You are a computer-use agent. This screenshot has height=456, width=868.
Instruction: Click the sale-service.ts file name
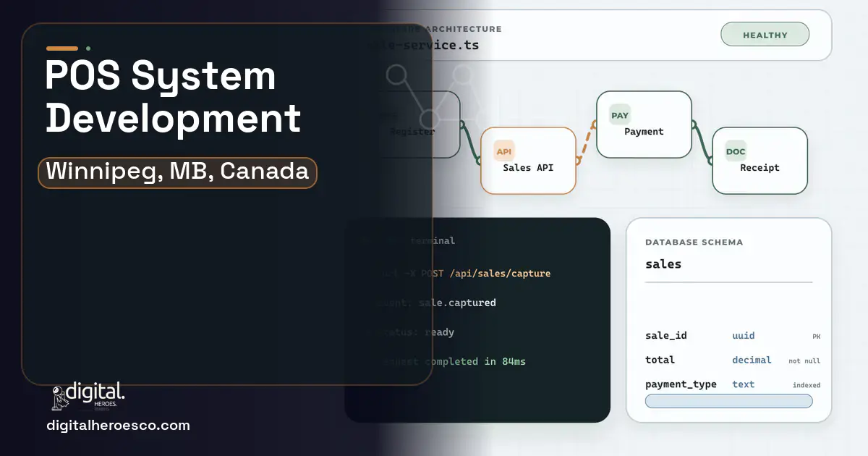(425, 45)
